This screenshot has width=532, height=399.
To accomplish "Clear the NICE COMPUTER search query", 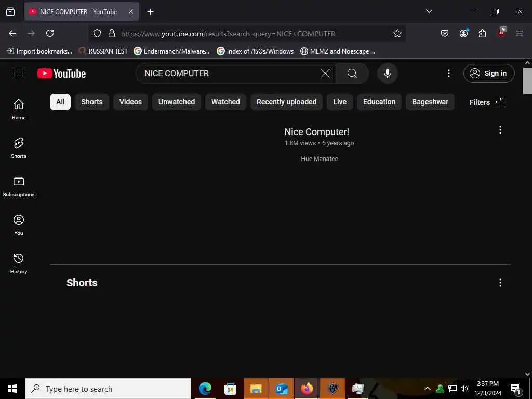I will [x=325, y=73].
